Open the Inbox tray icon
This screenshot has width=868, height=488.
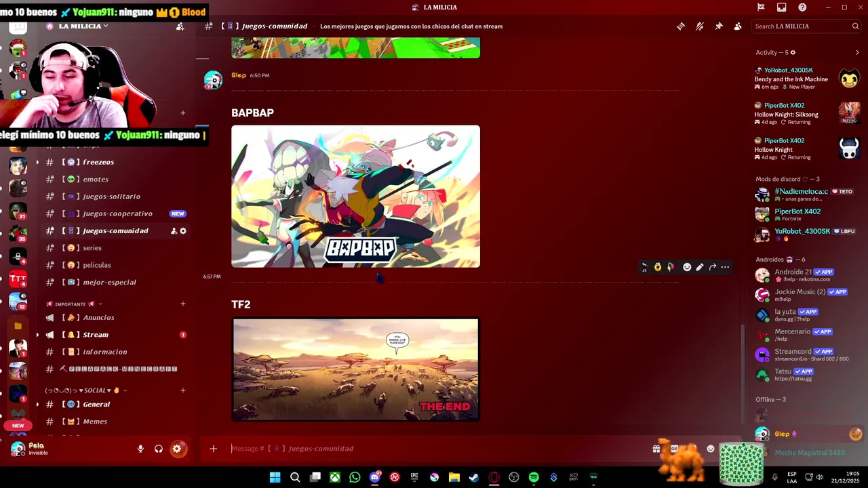tap(782, 7)
